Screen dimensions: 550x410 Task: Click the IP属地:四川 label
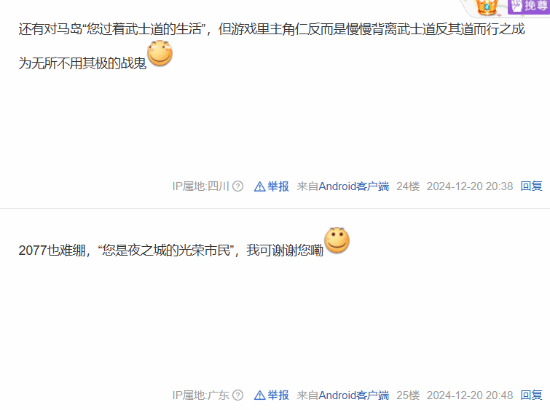click(201, 186)
